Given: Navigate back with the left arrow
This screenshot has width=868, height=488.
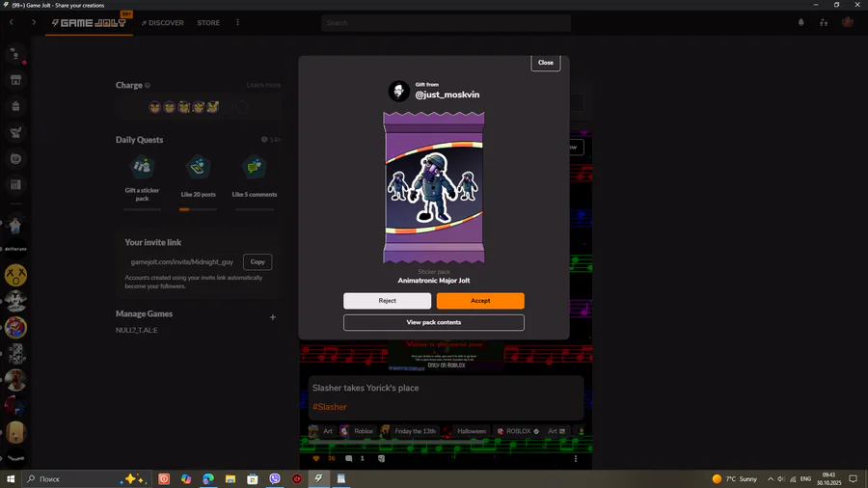Looking at the screenshot, I should click(12, 22).
